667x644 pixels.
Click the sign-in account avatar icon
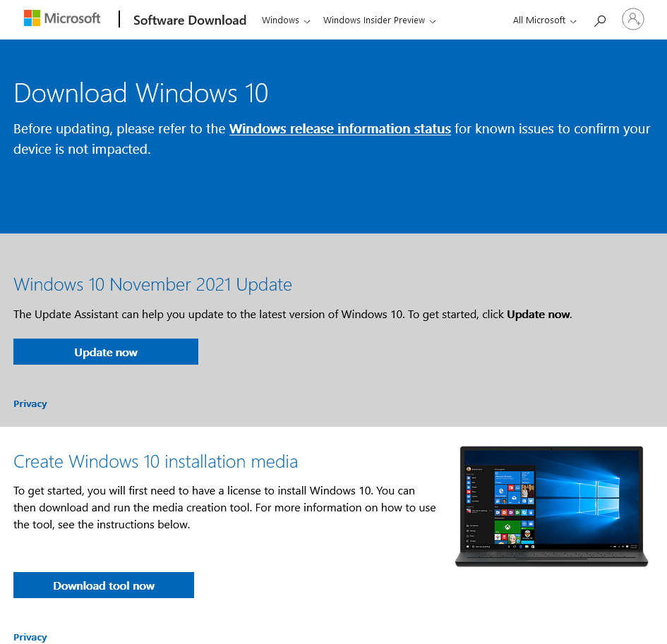pyautogui.click(x=632, y=19)
